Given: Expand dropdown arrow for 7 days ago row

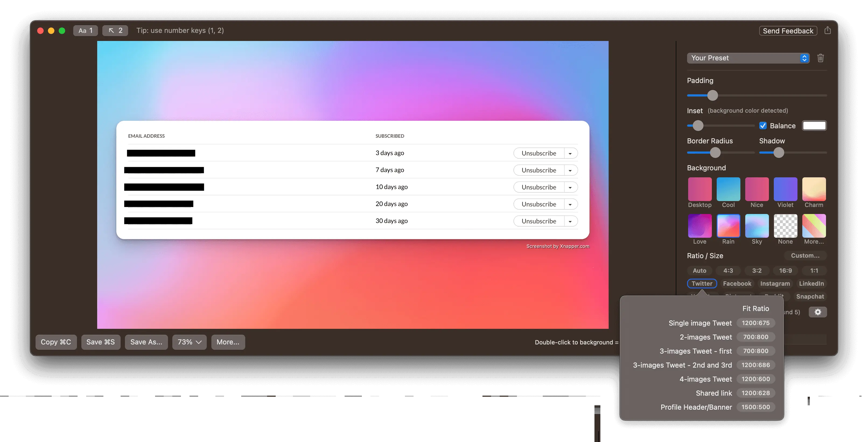Looking at the screenshot, I should coord(570,170).
